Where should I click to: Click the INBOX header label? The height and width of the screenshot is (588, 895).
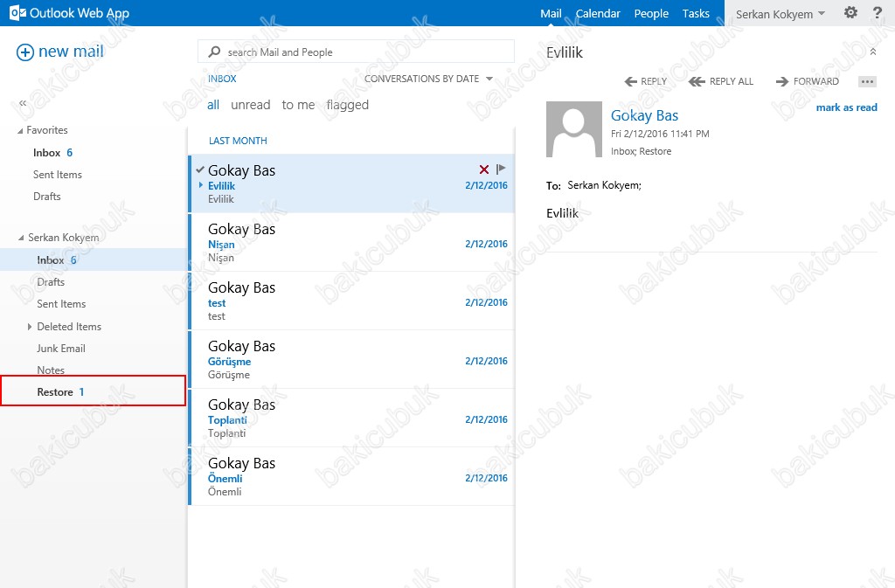click(222, 79)
